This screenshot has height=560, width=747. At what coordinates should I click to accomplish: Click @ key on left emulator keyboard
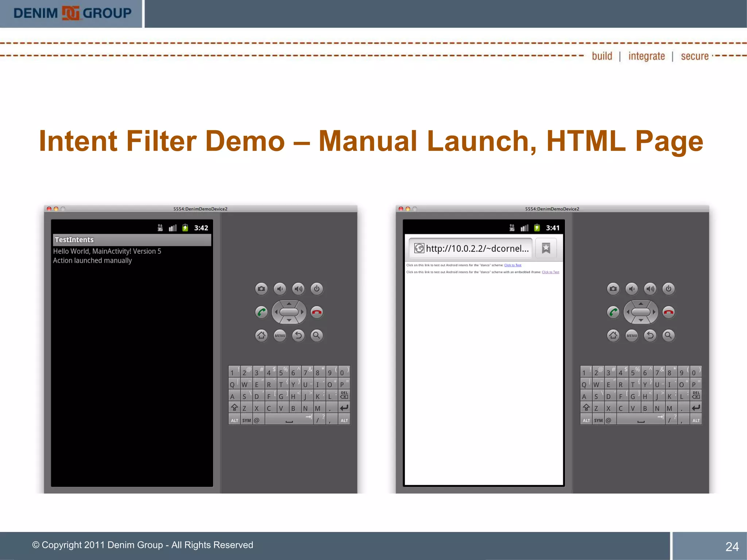click(x=258, y=420)
